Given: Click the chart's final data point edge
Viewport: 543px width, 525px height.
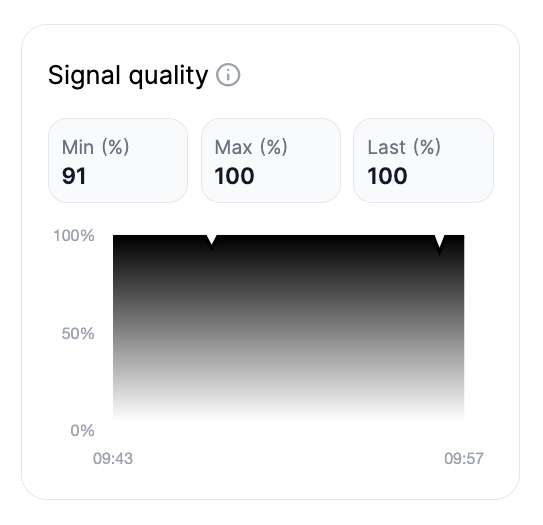Looking at the screenshot, I should [x=464, y=236].
